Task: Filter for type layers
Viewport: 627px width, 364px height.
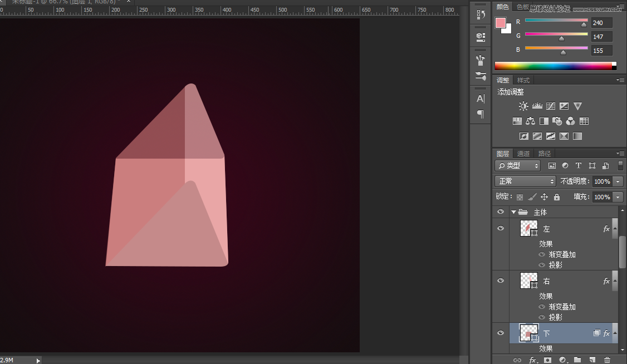Action: tap(578, 165)
